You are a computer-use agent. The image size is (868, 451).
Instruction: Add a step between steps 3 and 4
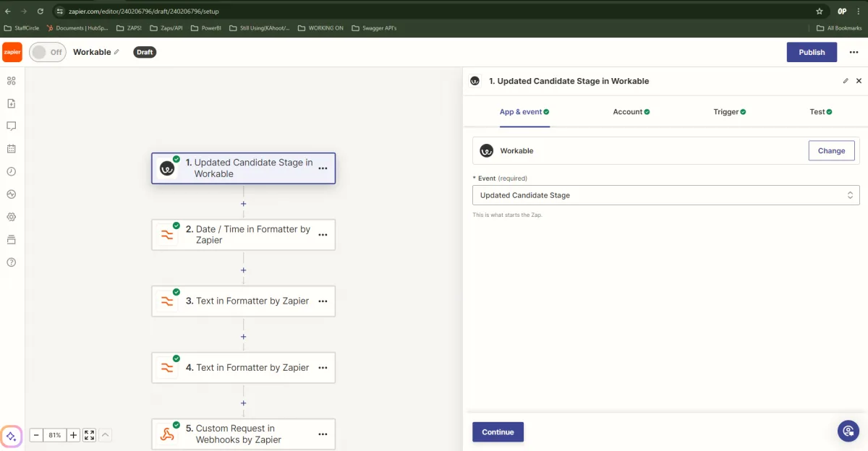point(243,337)
